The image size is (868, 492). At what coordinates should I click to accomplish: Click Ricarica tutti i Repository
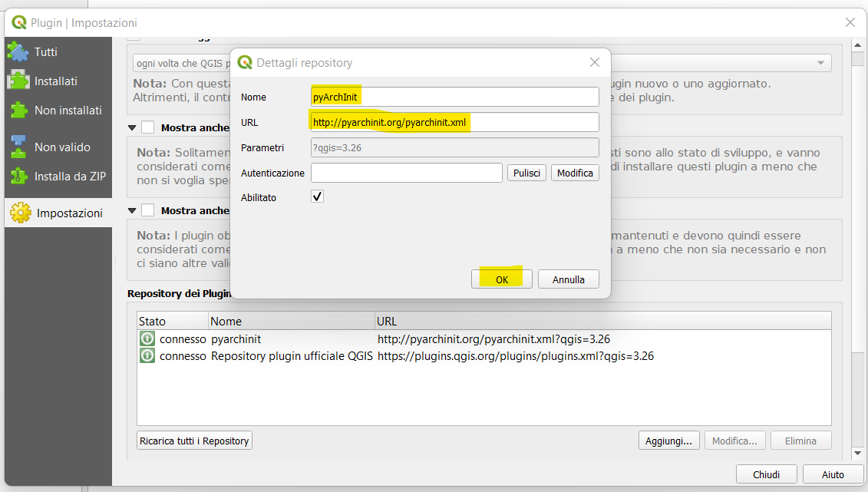point(194,441)
